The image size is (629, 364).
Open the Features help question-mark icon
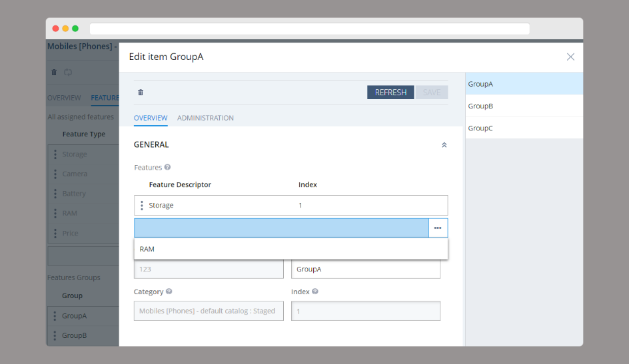coord(167,168)
